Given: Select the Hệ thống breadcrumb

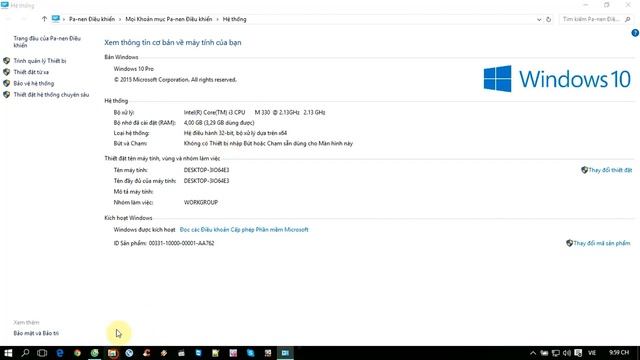Looking at the screenshot, I should (234, 19).
